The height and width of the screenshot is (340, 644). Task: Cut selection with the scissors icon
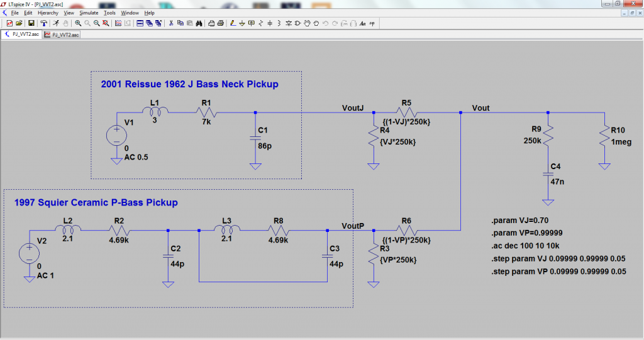171,23
